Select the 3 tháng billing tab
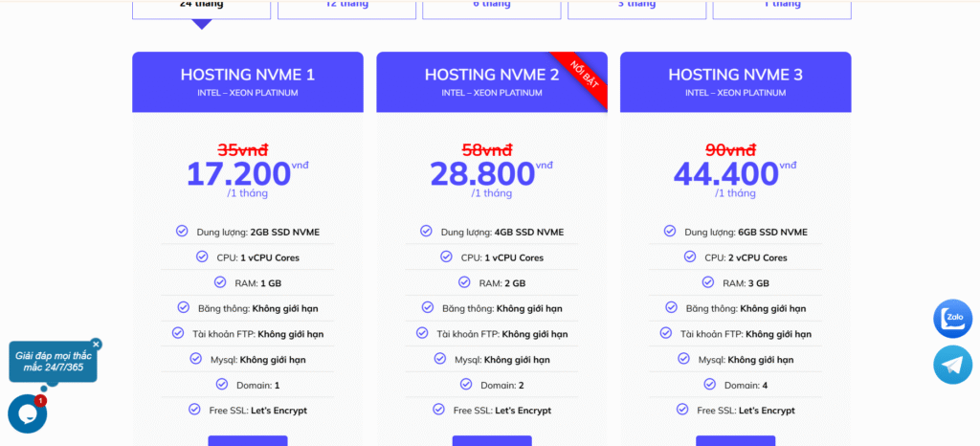Image resolution: width=980 pixels, height=446 pixels. [636, 8]
